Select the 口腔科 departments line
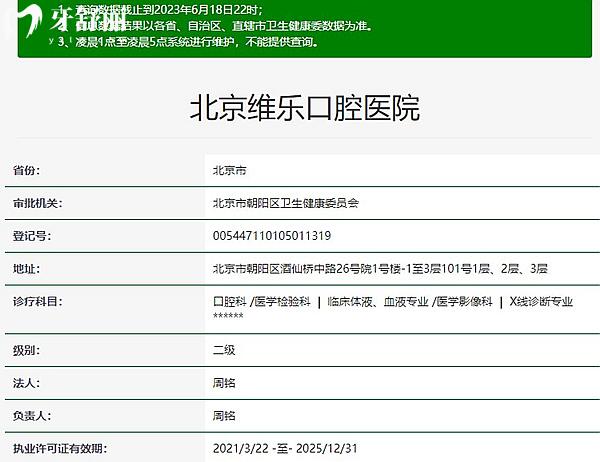This screenshot has height=462, width=600. click(393, 302)
